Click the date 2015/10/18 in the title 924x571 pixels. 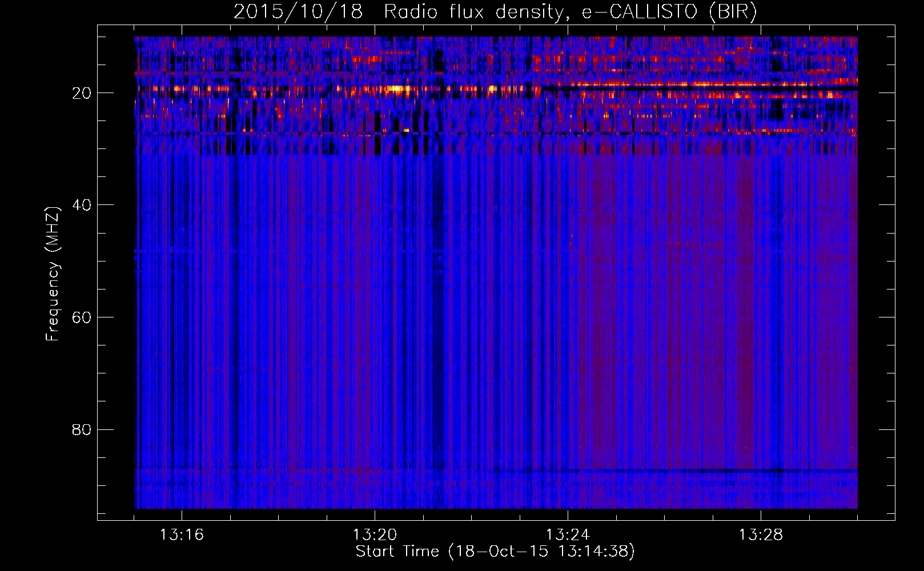[298, 12]
